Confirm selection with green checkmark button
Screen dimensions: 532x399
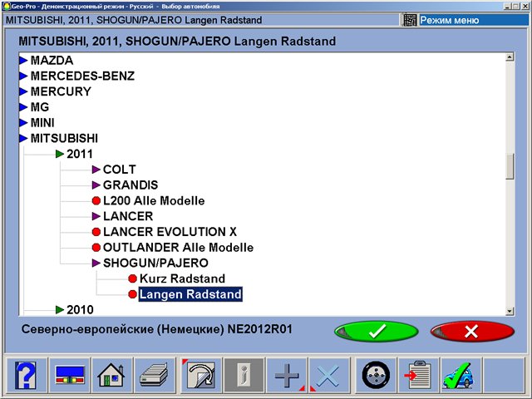(x=377, y=331)
